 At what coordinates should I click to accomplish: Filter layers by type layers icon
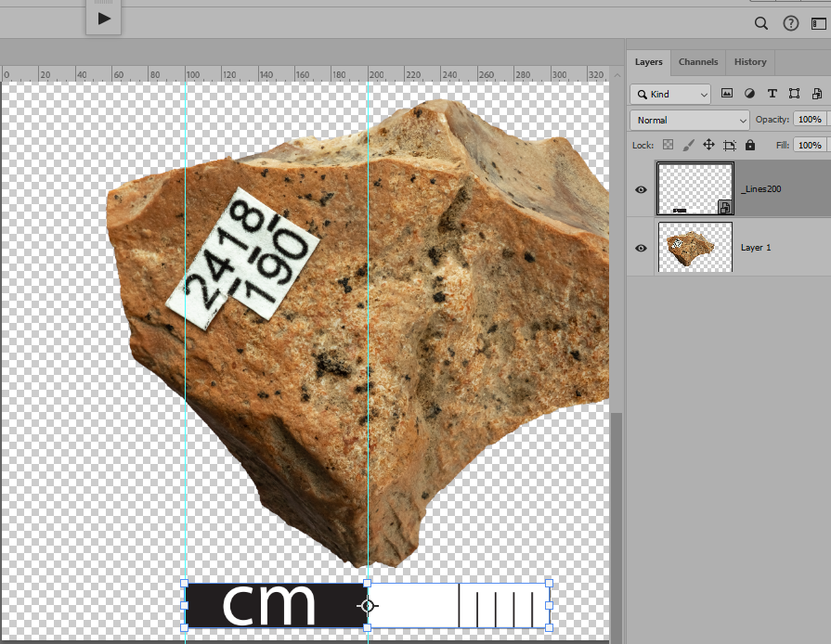773,93
